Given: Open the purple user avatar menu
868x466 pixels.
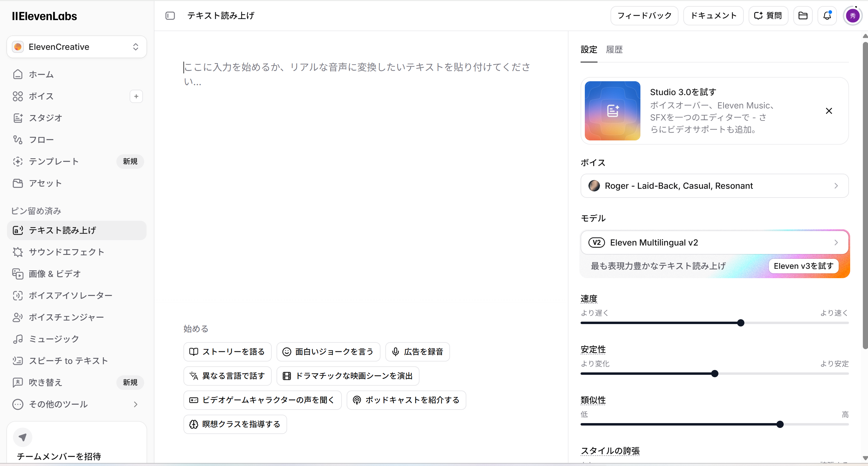Looking at the screenshot, I should 853,15.
